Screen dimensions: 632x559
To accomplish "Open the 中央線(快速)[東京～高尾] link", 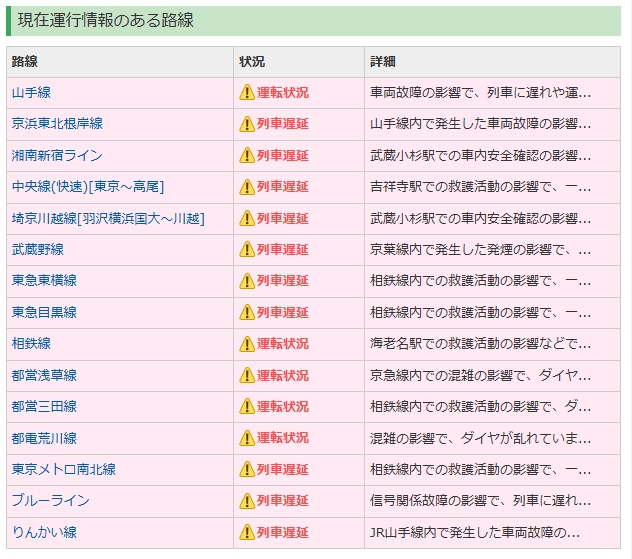I will (88, 187).
